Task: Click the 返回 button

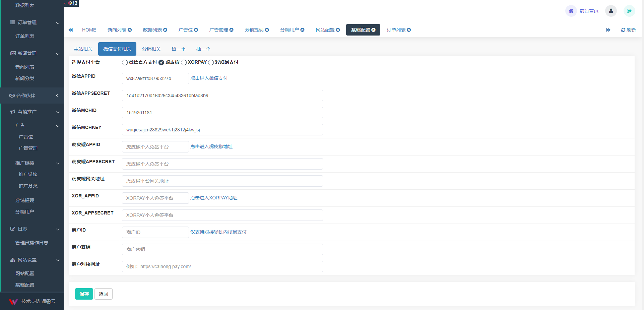Action: tap(104, 294)
